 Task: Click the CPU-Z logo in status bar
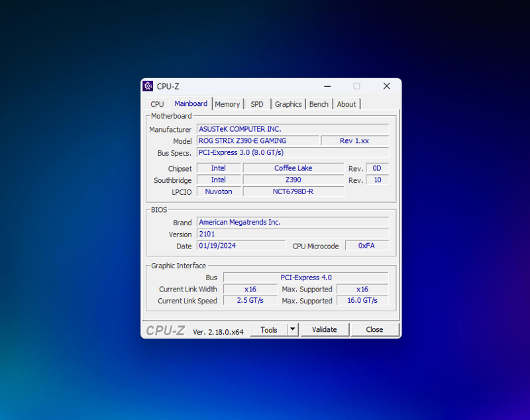(x=166, y=329)
